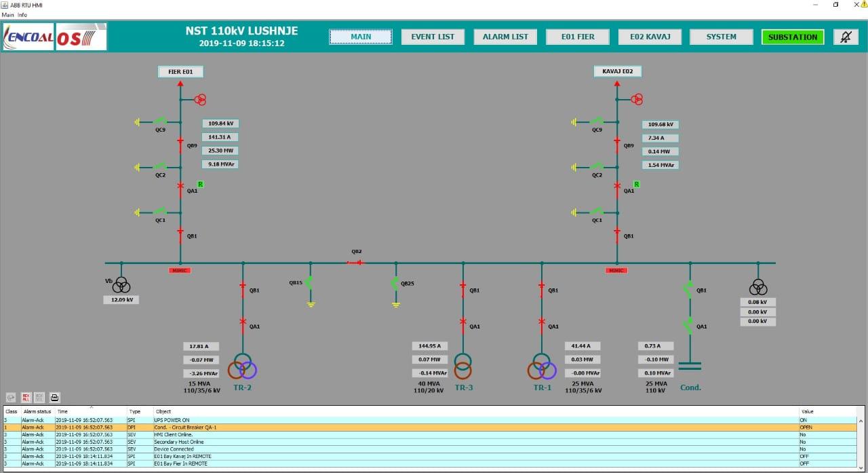Click the ACK ALL alarms icon
Screen dimensions: 868x473
point(26,397)
